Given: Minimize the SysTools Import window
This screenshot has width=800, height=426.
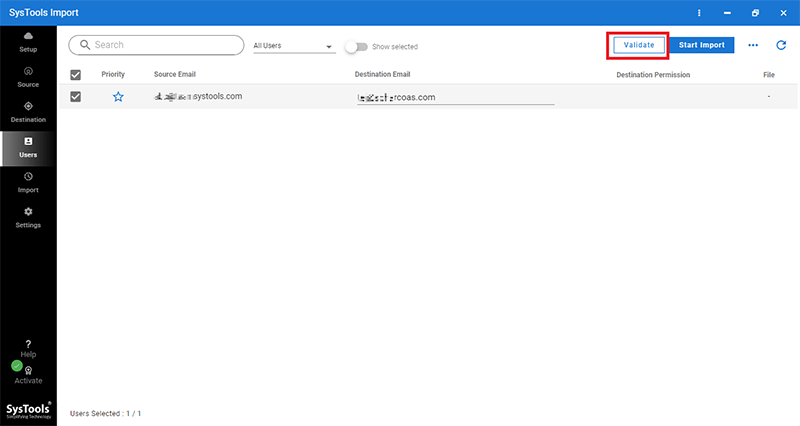Looking at the screenshot, I should 727,13.
